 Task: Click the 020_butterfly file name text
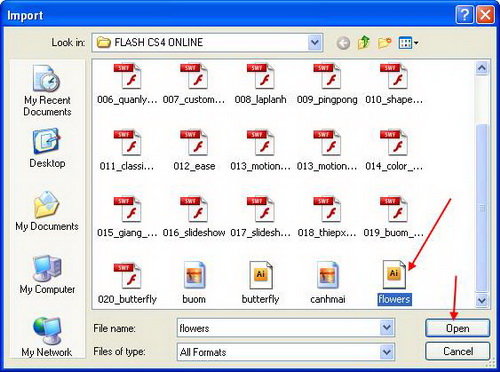[x=127, y=299]
